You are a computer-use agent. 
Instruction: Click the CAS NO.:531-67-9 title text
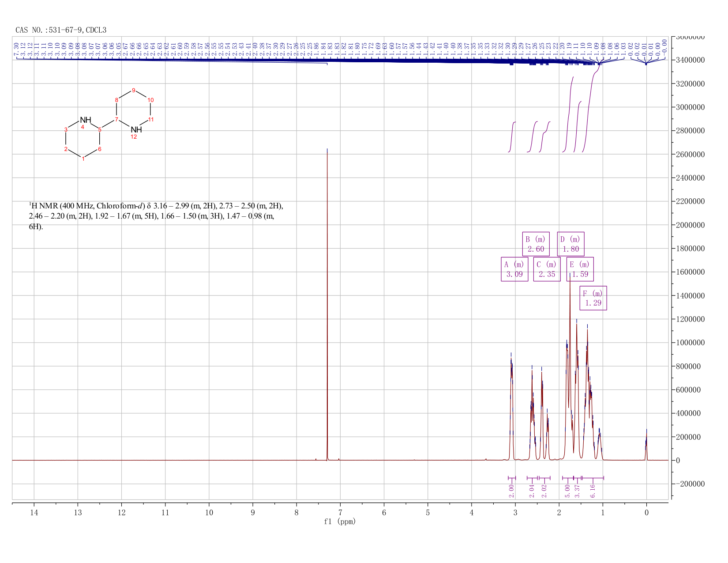pos(61,30)
